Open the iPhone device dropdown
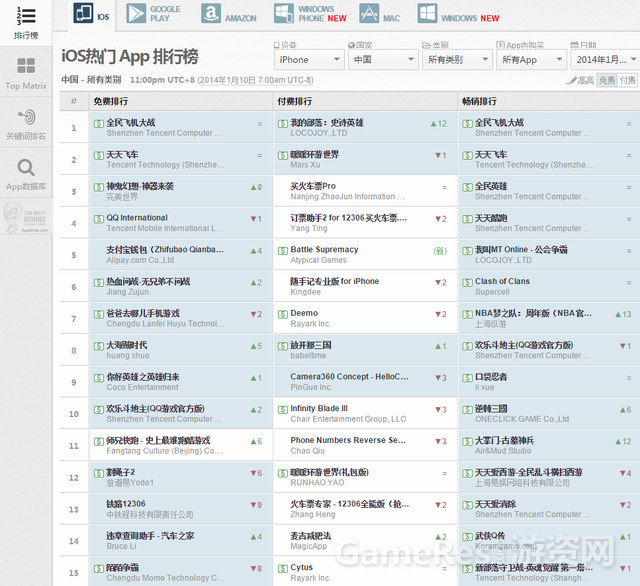This screenshot has height=586, width=640. 309,60
